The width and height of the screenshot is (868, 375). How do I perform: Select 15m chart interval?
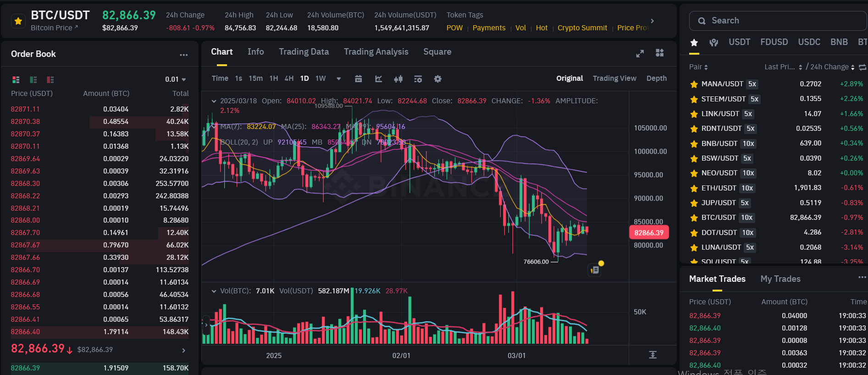(256, 78)
